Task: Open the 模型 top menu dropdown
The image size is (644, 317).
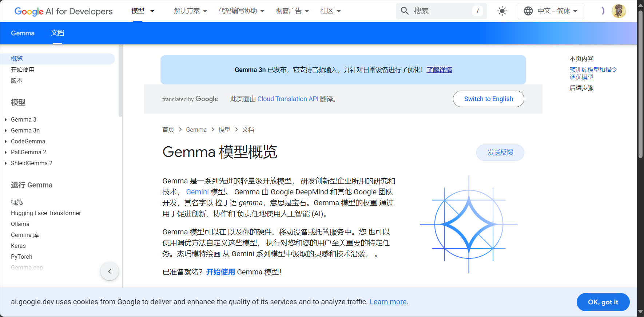Action: (x=143, y=11)
